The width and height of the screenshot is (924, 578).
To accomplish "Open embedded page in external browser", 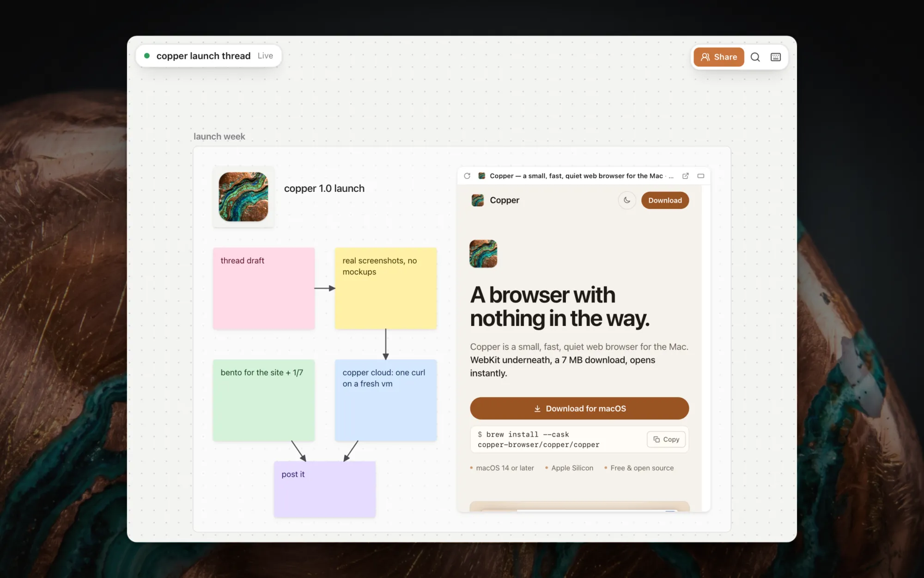I will click(686, 176).
